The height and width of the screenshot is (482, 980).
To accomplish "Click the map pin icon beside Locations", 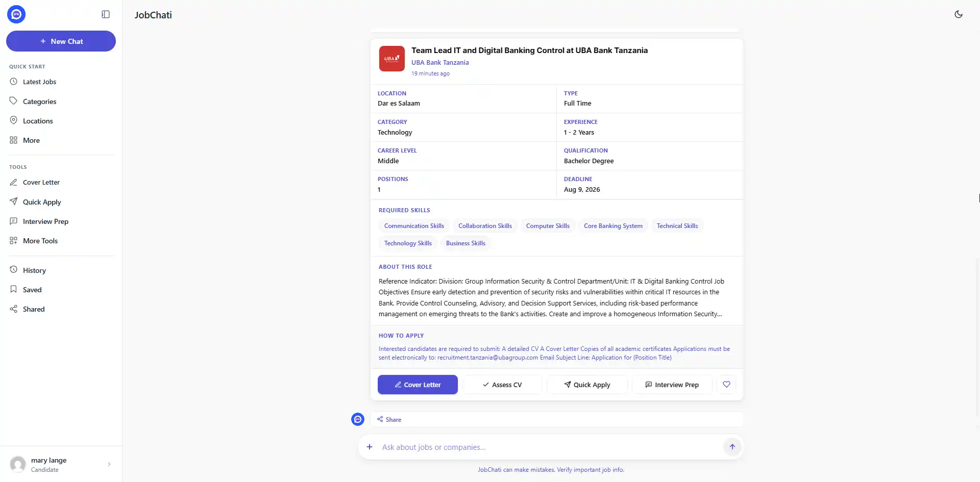I will pyautogui.click(x=14, y=120).
